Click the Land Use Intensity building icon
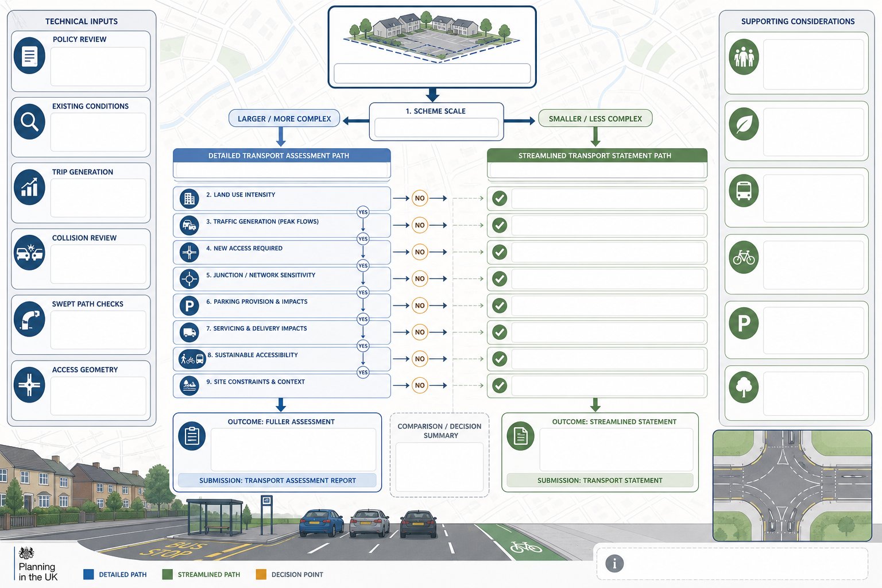This screenshot has height=588, width=882. pyautogui.click(x=189, y=199)
